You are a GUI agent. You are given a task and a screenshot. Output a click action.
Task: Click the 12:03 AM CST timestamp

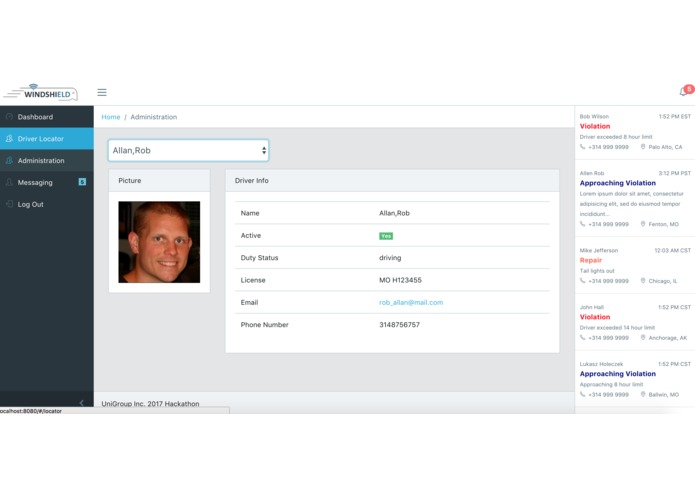[672, 250]
